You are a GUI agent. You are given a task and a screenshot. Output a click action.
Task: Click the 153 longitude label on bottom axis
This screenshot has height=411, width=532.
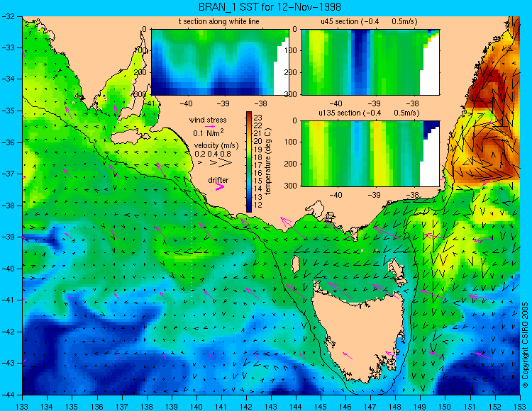(520, 406)
